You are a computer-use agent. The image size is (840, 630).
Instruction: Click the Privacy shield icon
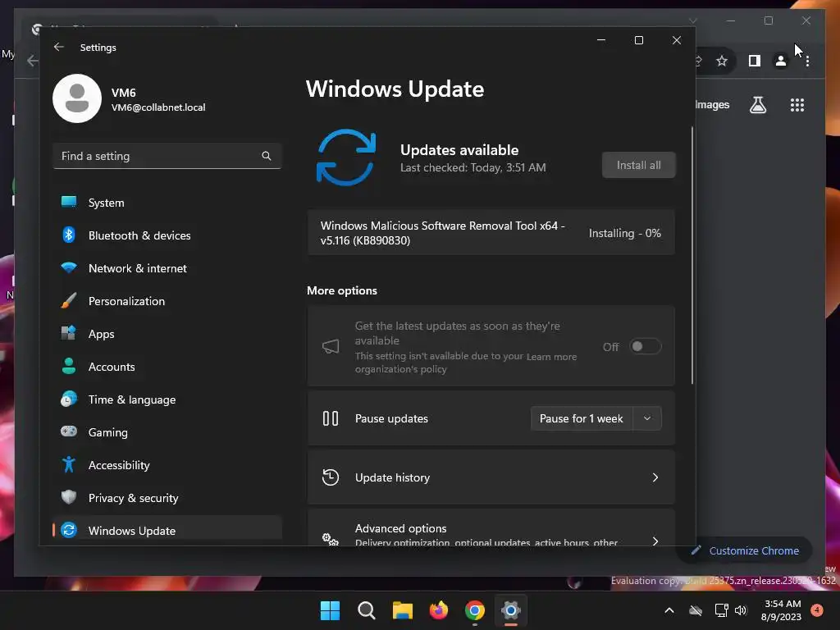(x=69, y=497)
